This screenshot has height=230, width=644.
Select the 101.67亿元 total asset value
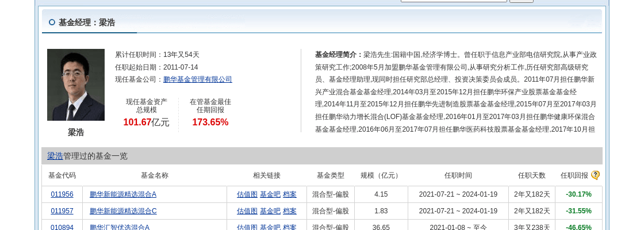coord(146,122)
